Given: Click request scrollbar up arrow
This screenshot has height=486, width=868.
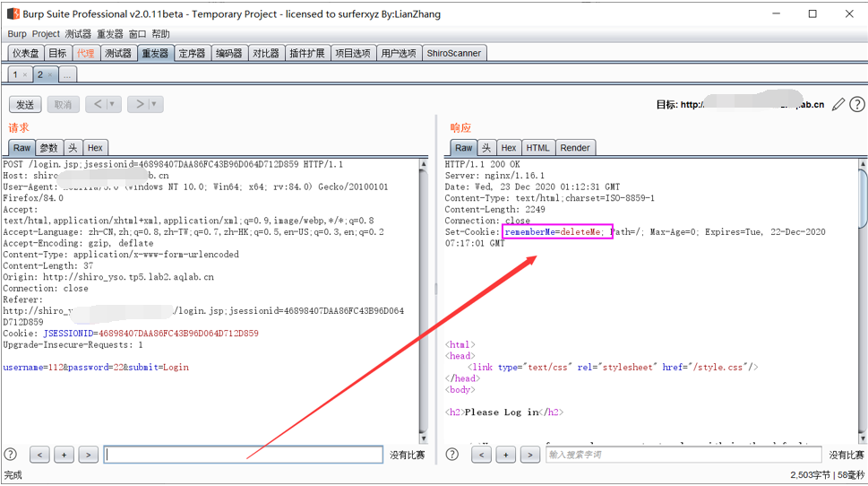Looking at the screenshot, I should pos(424,164).
